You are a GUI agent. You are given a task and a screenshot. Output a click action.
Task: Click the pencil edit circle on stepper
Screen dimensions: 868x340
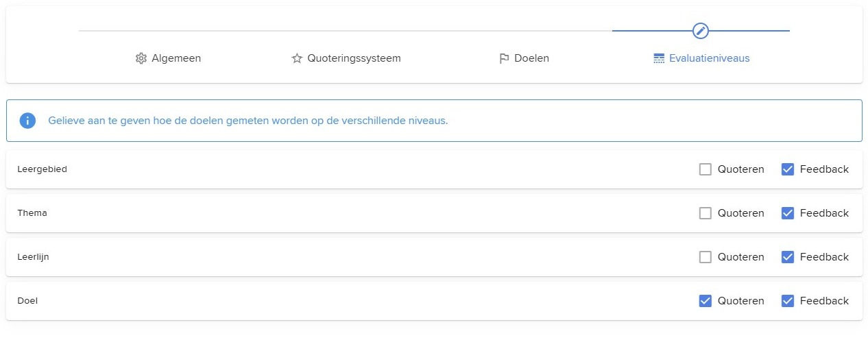701,31
